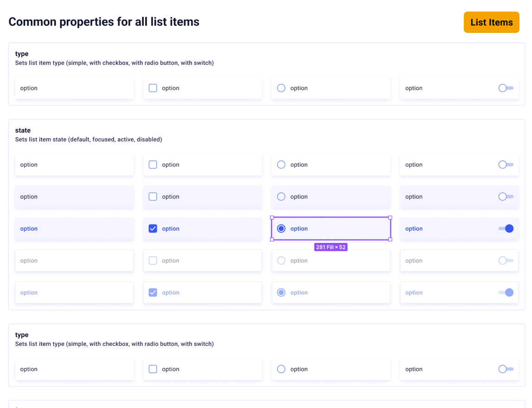Click the state section heading
The width and height of the screenshot is (532, 408).
tap(23, 130)
